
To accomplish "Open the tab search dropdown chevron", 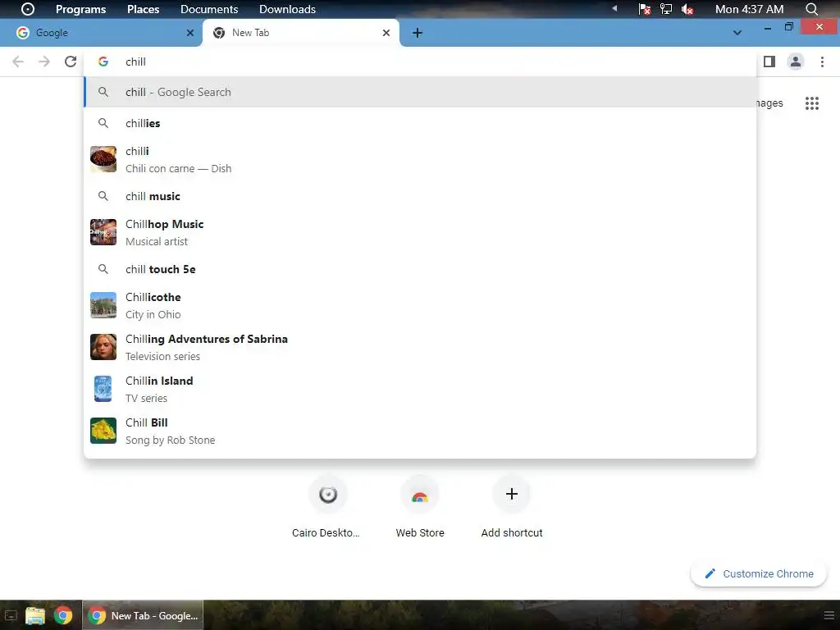I will tap(737, 33).
